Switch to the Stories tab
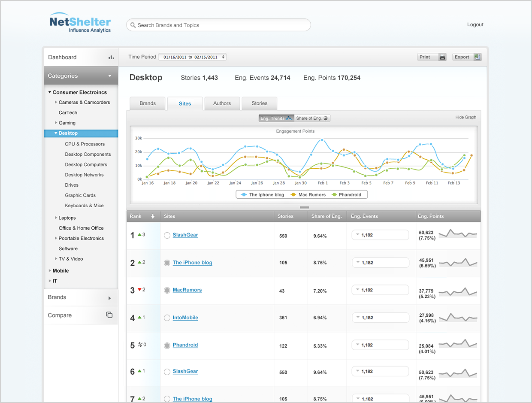The width and height of the screenshot is (532, 403). coord(259,103)
